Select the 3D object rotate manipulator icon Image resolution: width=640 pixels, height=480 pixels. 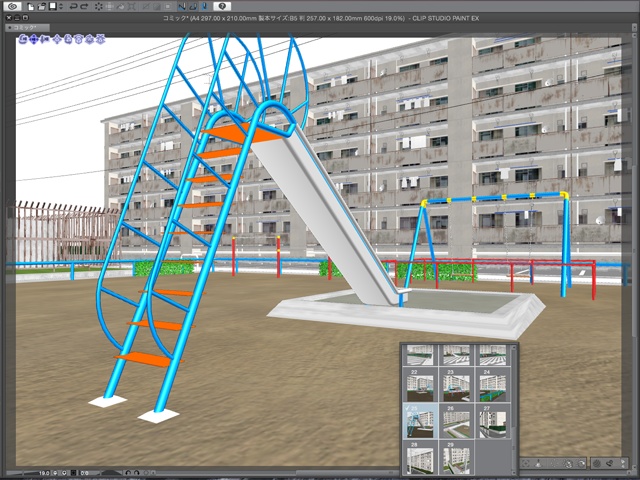coord(68,39)
